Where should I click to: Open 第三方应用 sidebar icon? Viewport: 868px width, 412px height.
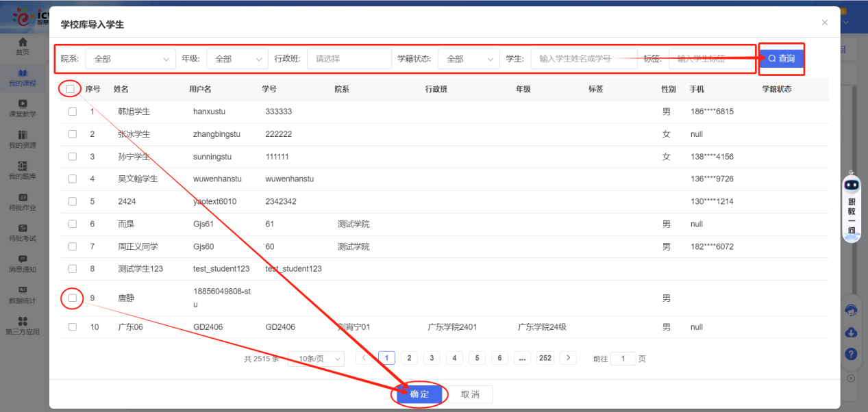[x=23, y=322]
